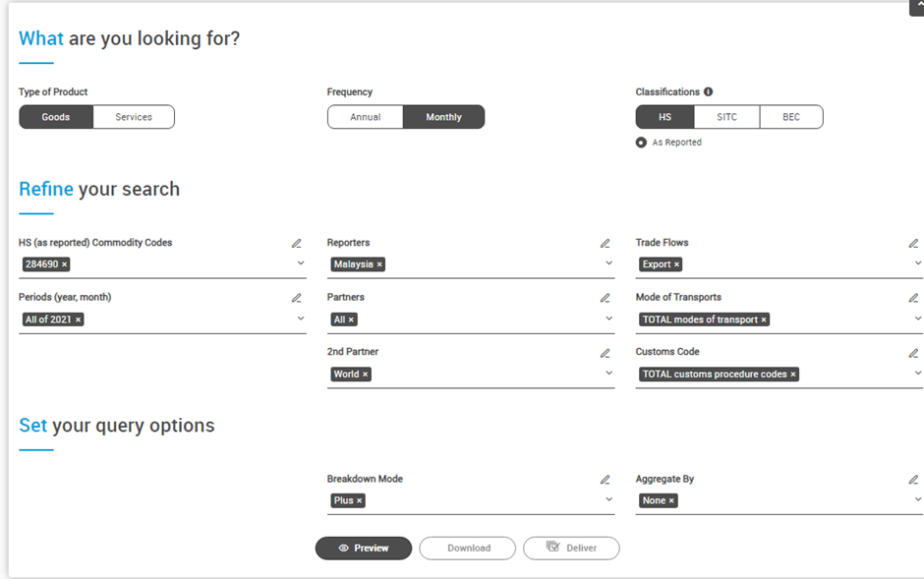The image size is (924, 579).
Task: Click the Mode of Transports pencil icon
Action: pyautogui.click(x=913, y=298)
